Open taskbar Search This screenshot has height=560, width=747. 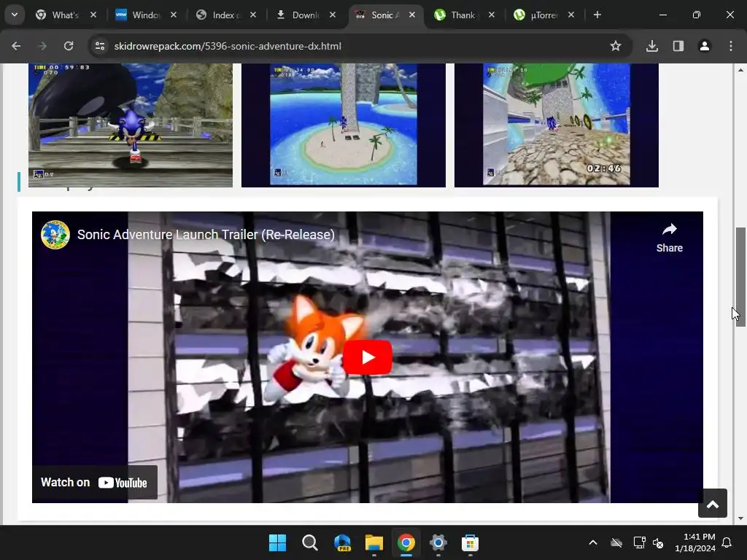pos(309,542)
